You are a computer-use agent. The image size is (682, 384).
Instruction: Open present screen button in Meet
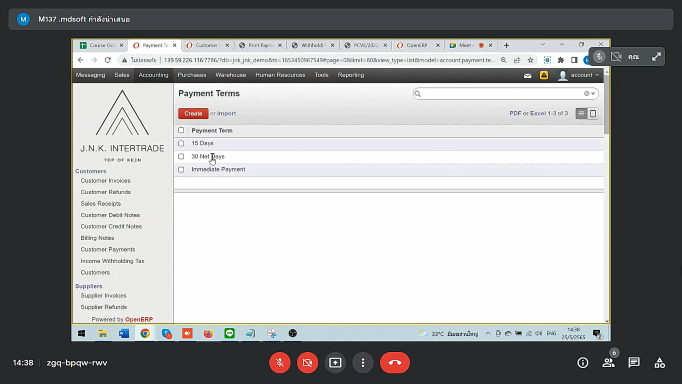[335, 362]
